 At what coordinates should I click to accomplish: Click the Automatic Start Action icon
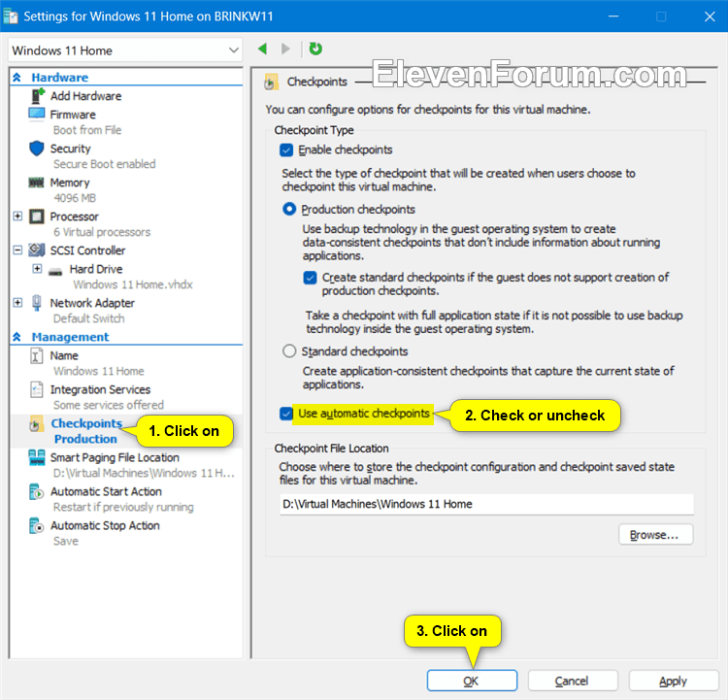[36, 491]
